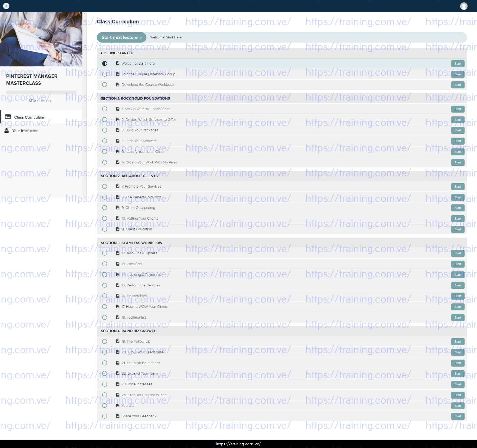This screenshot has width=477, height=448.
Task: Toggle completion circle for 7. Promote Your Services
Action: tap(105, 186)
